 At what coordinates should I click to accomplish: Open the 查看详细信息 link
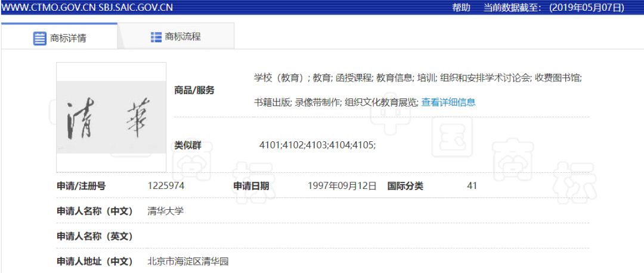point(448,102)
